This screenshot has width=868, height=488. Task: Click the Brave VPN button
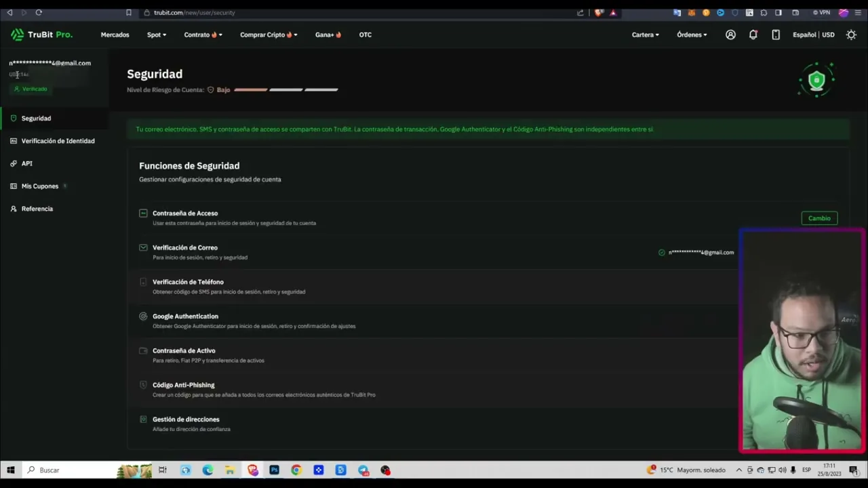(821, 12)
